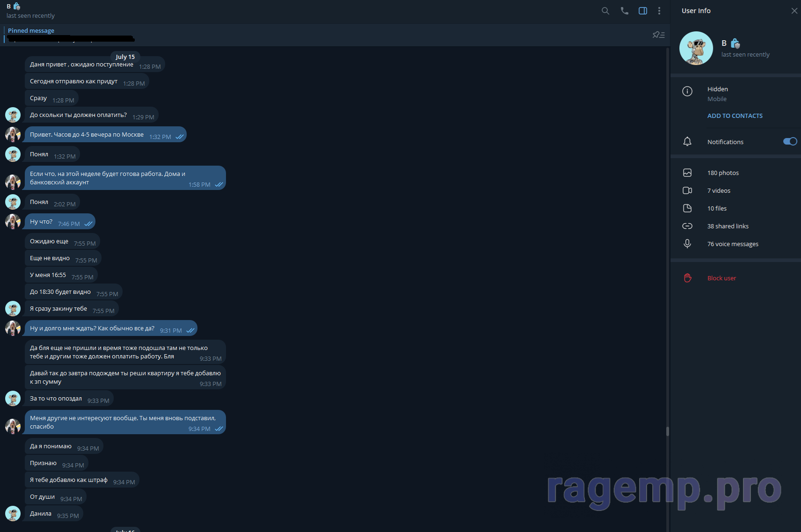Screen dimensions: 801x532
Task: Open the 76 voice messages list
Action: [x=733, y=244]
